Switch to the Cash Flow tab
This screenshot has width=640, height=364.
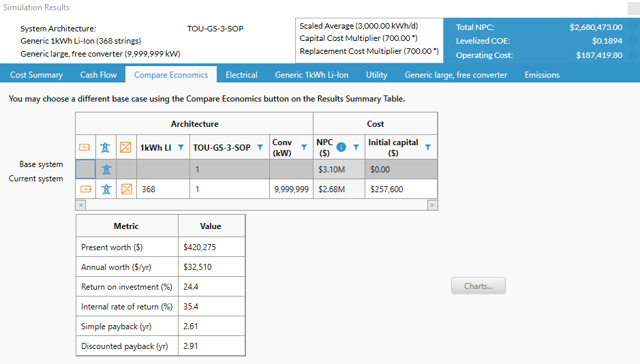[x=98, y=75]
